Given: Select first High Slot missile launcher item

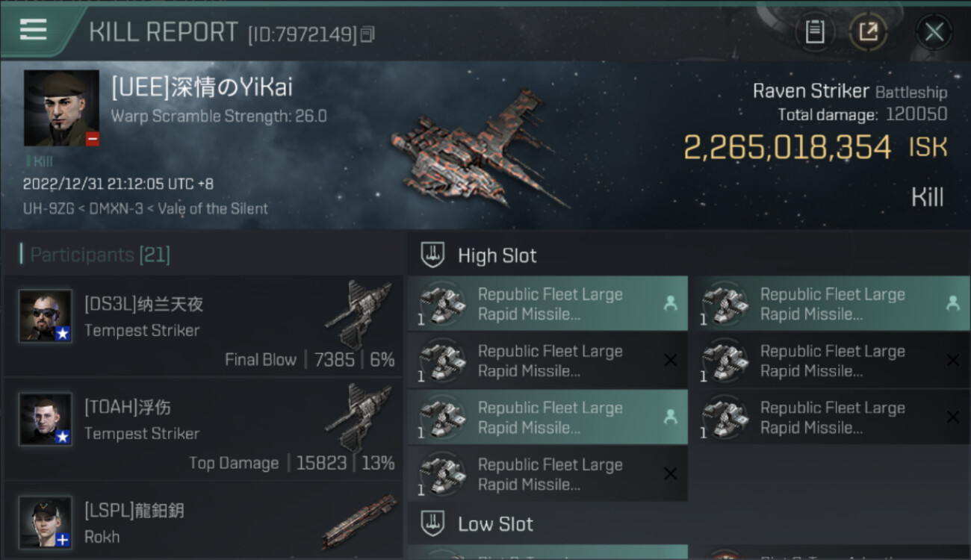Looking at the screenshot, I should (x=547, y=304).
